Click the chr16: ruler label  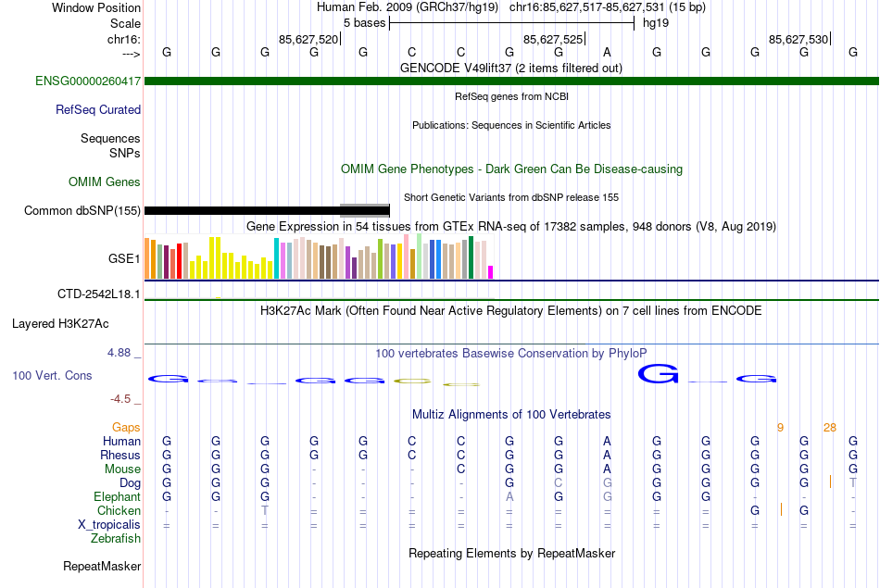click(x=123, y=39)
